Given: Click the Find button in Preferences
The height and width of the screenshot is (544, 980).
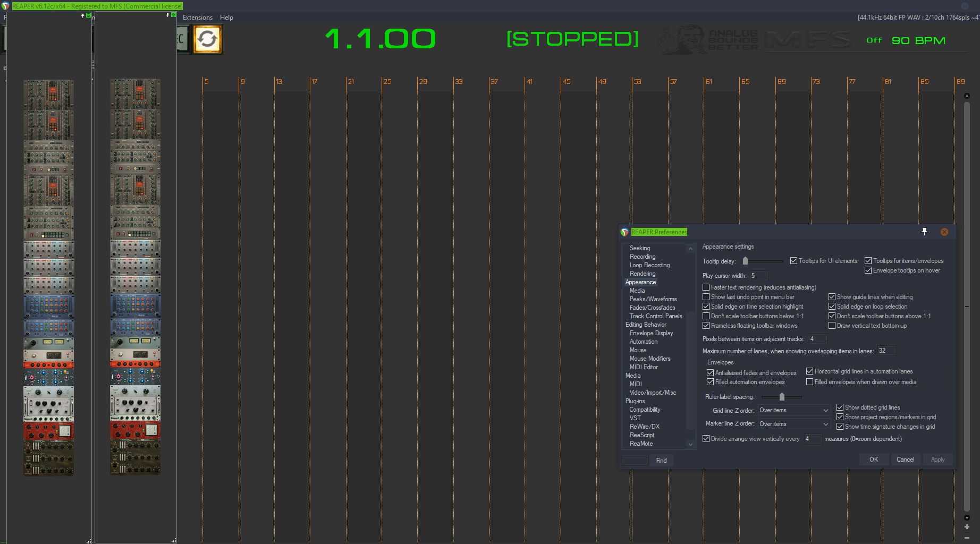Looking at the screenshot, I should pyautogui.click(x=661, y=461).
